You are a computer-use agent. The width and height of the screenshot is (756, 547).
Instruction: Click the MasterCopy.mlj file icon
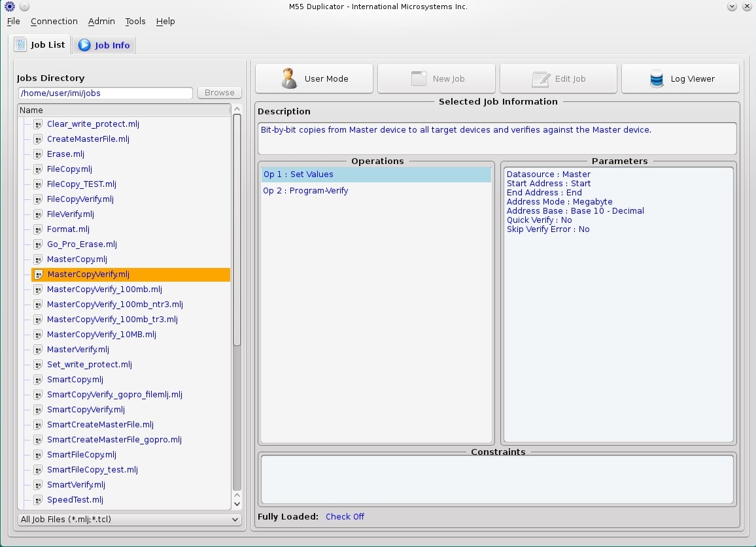[38, 259]
